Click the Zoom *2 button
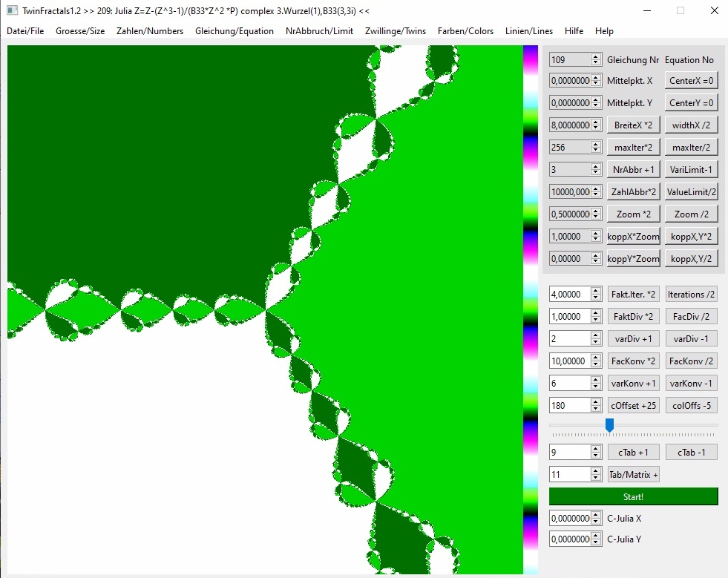728x578 pixels. [633, 214]
